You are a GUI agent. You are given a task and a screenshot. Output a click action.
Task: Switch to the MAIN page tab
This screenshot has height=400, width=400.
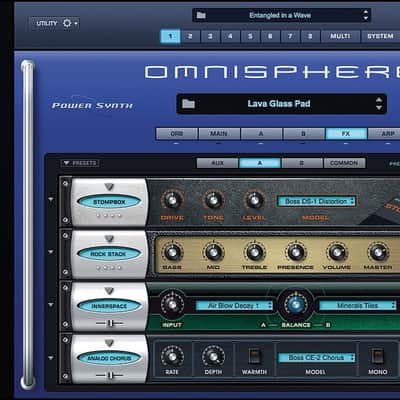click(219, 134)
